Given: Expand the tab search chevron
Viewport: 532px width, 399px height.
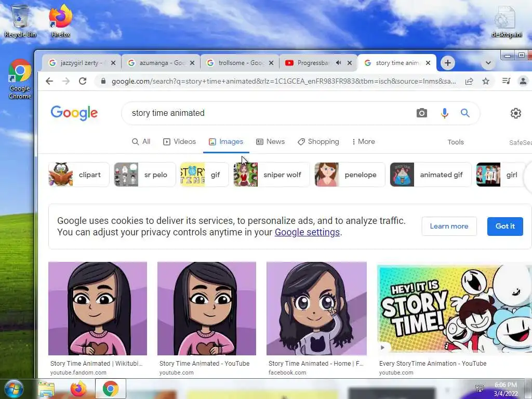Looking at the screenshot, I should pos(488,63).
